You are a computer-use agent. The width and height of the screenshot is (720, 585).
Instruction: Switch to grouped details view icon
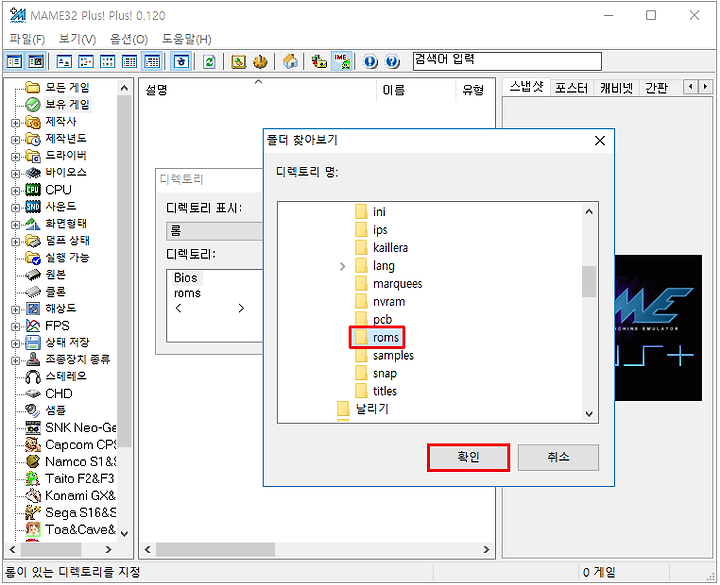152,61
